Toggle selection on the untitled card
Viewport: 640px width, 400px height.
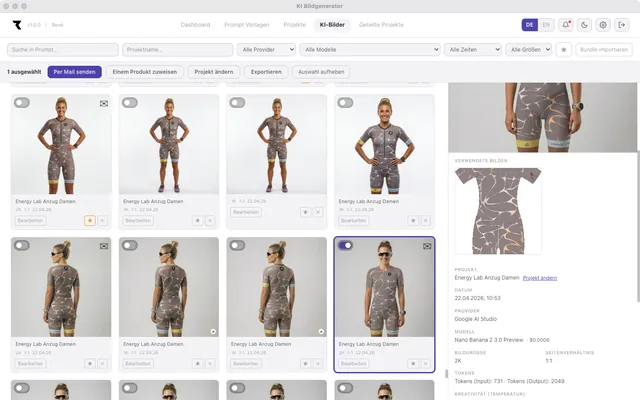(237, 102)
